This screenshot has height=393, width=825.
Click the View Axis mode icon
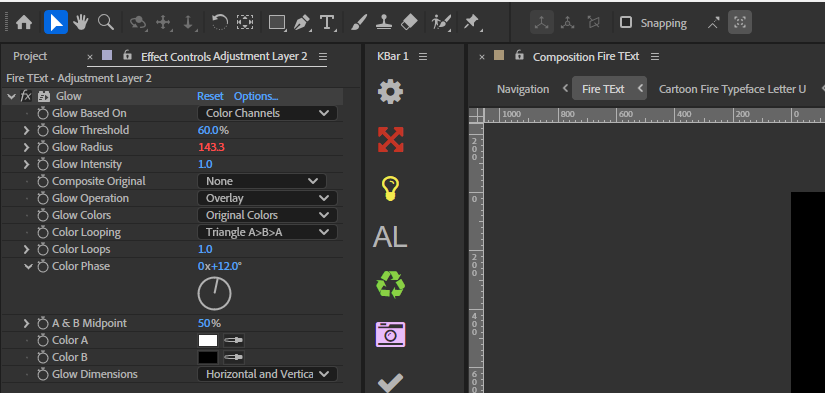click(x=593, y=23)
